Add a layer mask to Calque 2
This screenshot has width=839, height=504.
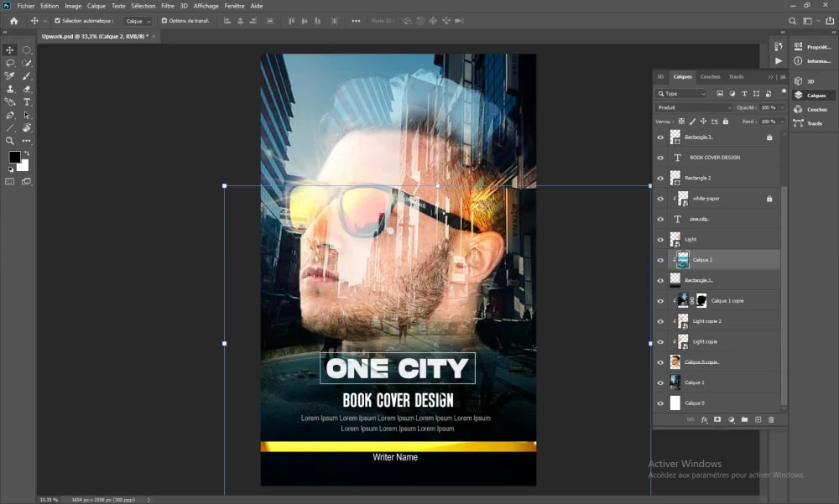[717, 419]
